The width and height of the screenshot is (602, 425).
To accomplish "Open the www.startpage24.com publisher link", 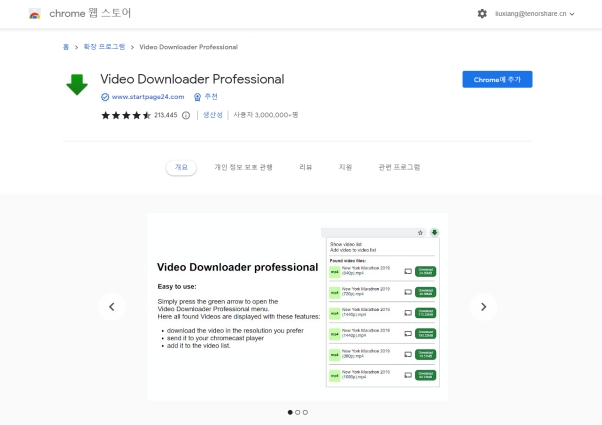I will pos(148,97).
